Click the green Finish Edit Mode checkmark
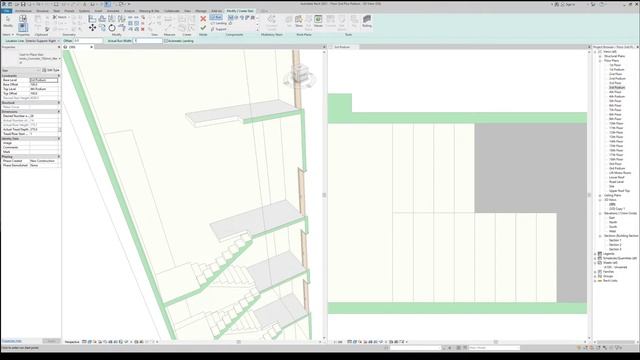 pyautogui.click(x=203, y=28)
